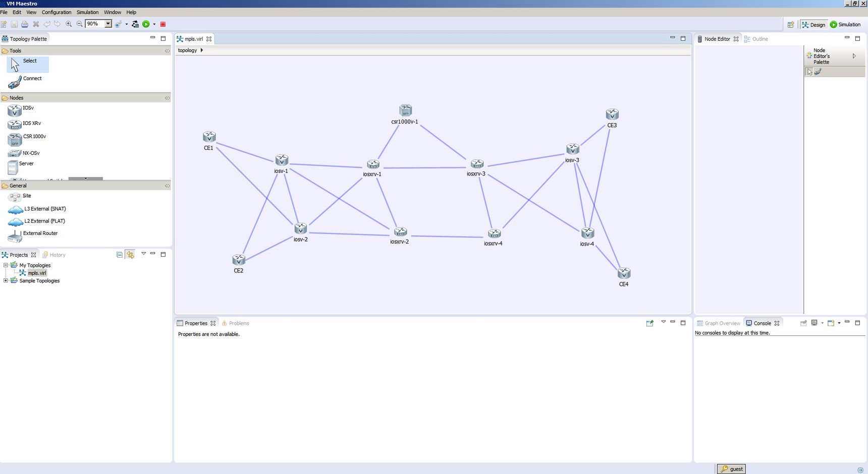The image size is (868, 474).
Task: Expand the topology breadcrumb arrow
Action: pyautogui.click(x=201, y=50)
